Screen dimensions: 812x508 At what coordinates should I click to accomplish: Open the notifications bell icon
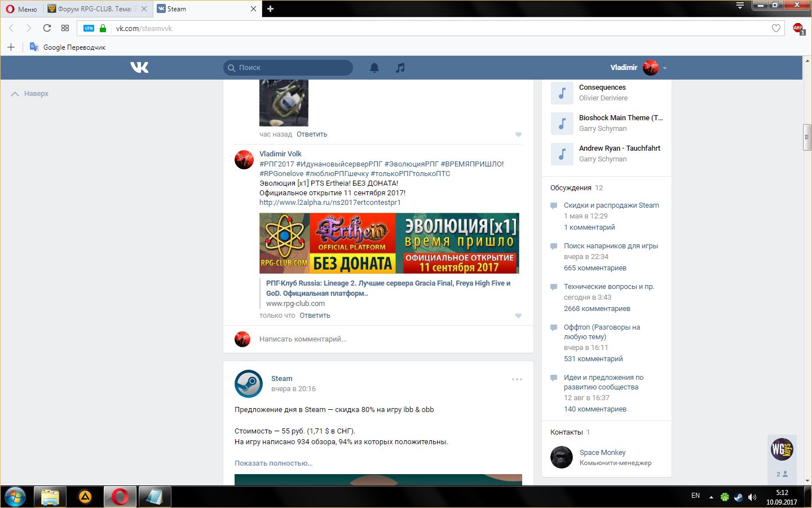(x=374, y=68)
